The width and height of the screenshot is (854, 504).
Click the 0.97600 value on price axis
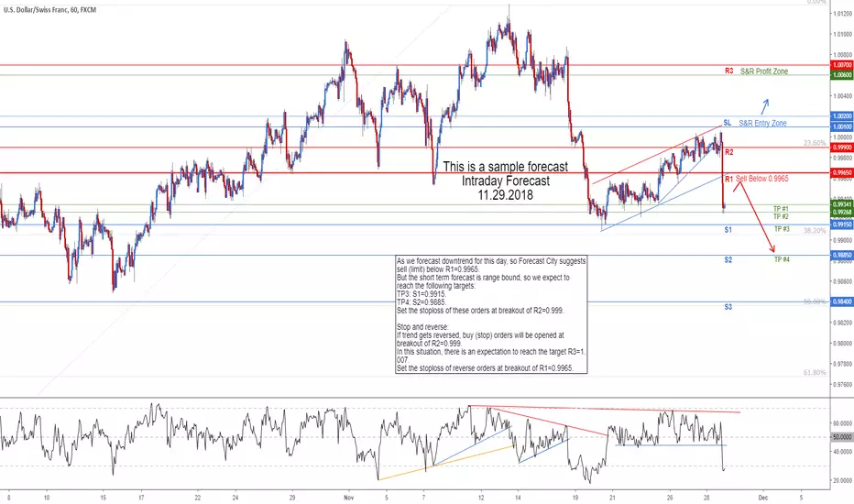click(x=842, y=385)
